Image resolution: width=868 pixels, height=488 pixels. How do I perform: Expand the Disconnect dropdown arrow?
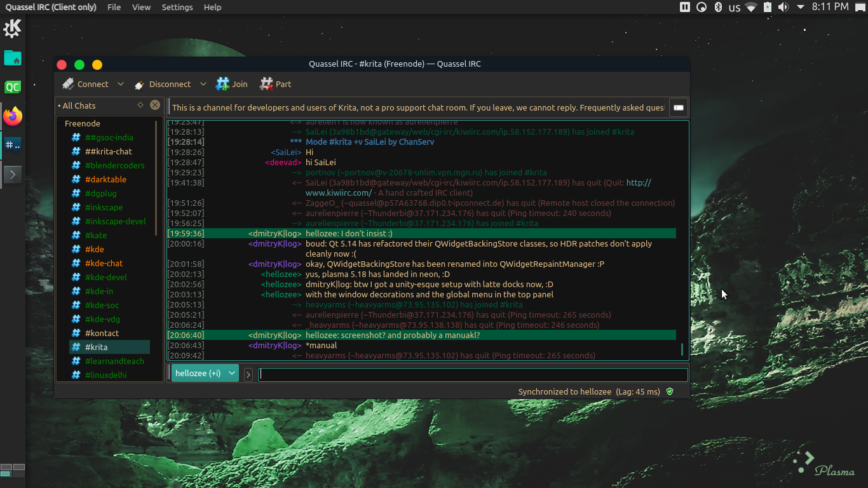(x=203, y=84)
